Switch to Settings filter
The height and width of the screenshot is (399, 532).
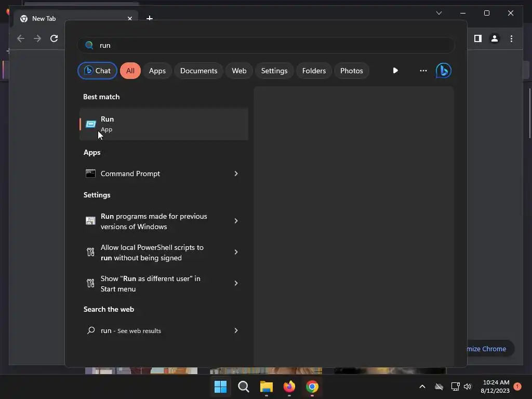274,71
